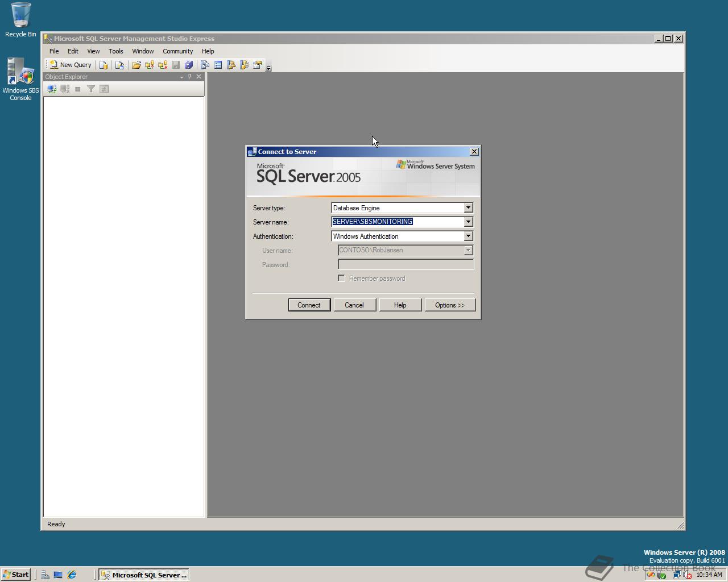The image size is (728, 582).
Task: Click the colorful striped tray icon
Action: [651, 575]
